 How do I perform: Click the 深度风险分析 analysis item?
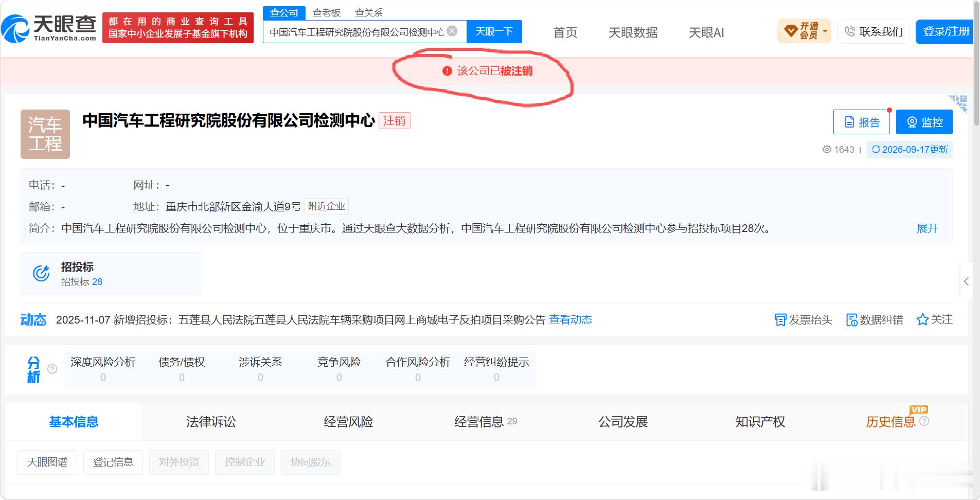tap(103, 369)
